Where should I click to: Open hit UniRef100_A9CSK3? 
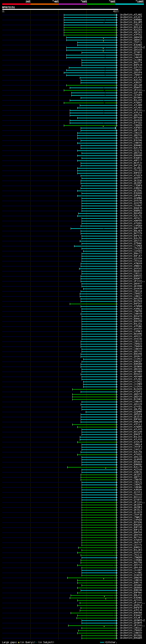coord(131,32)
